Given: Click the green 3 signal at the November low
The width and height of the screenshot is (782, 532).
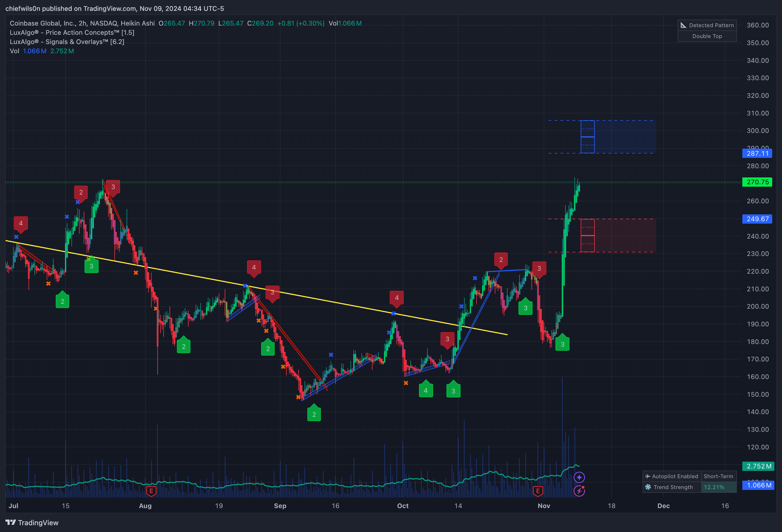Looking at the screenshot, I should 562,343.
